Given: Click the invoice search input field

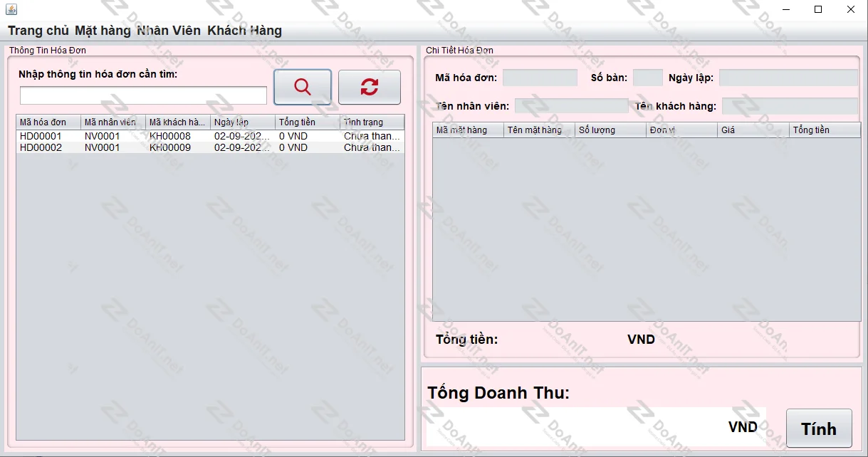Looking at the screenshot, I should [142, 94].
